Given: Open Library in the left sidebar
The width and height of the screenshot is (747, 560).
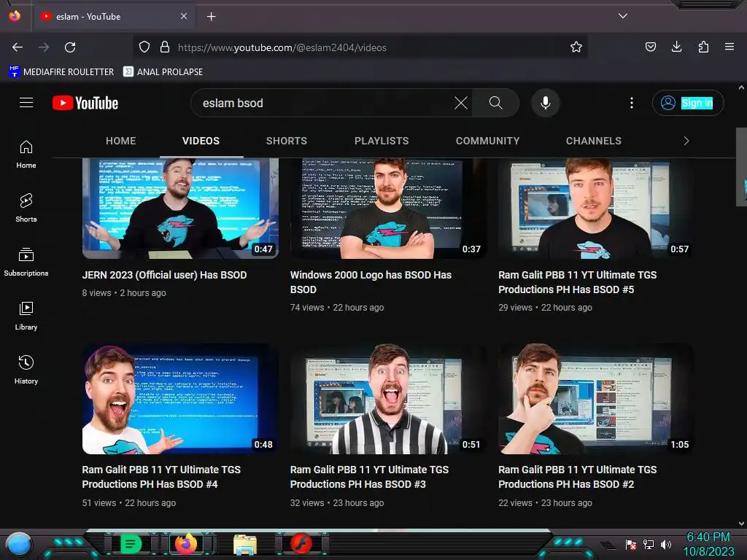Looking at the screenshot, I should (x=26, y=316).
